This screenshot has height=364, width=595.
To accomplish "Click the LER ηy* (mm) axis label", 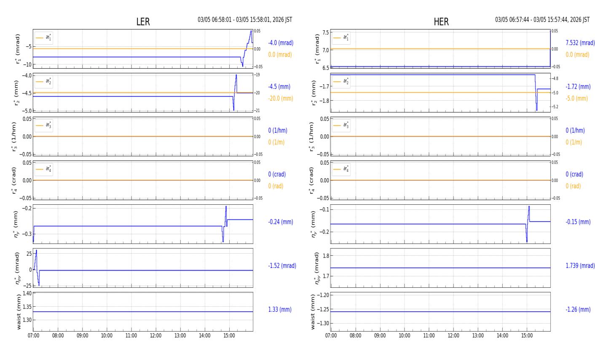I will [x=16, y=224].
